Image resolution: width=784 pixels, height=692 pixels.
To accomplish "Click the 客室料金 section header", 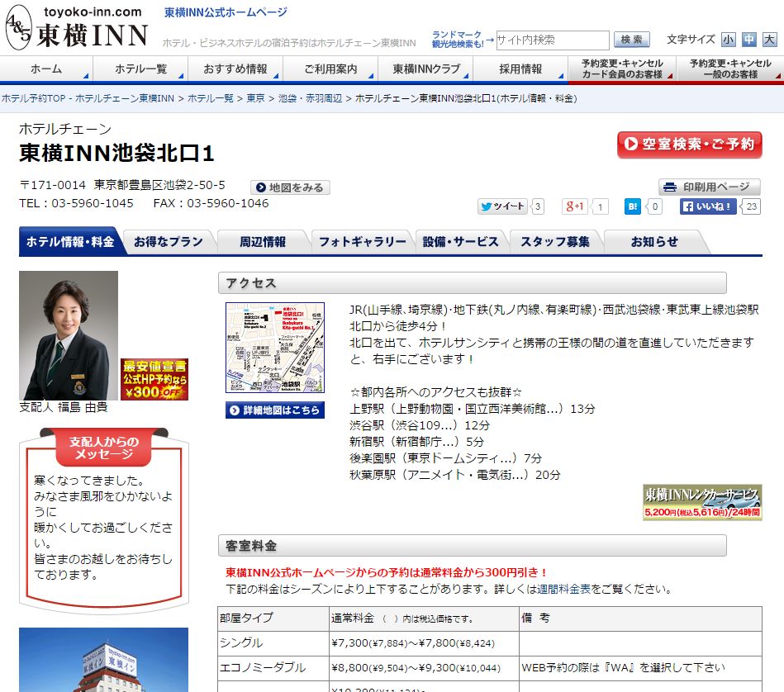I will point(472,546).
